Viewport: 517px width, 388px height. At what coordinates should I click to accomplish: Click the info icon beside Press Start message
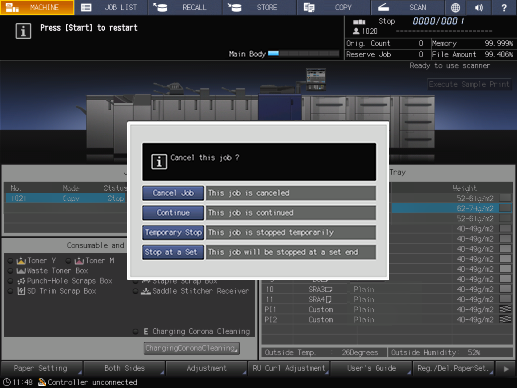click(x=23, y=31)
